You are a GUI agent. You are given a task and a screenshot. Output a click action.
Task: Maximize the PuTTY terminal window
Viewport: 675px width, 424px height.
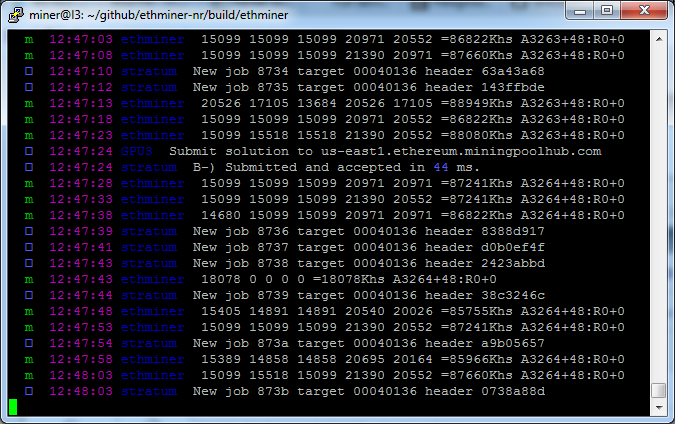pos(607,11)
